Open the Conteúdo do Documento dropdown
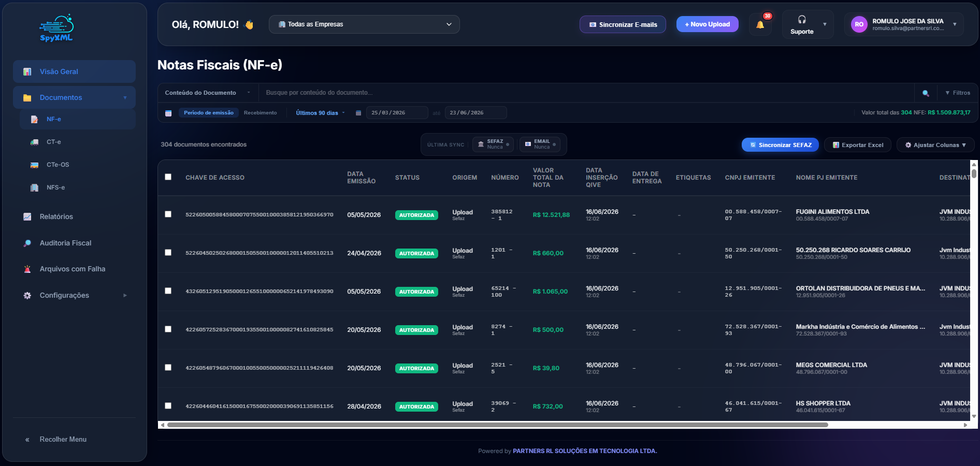Viewport: 980px width, 466px height. [207, 93]
